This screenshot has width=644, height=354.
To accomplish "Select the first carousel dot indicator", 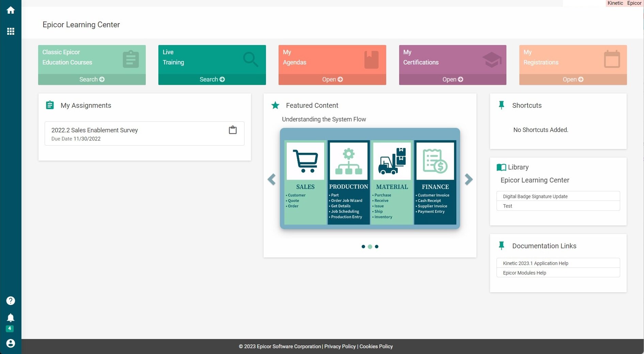I will pyautogui.click(x=363, y=247).
